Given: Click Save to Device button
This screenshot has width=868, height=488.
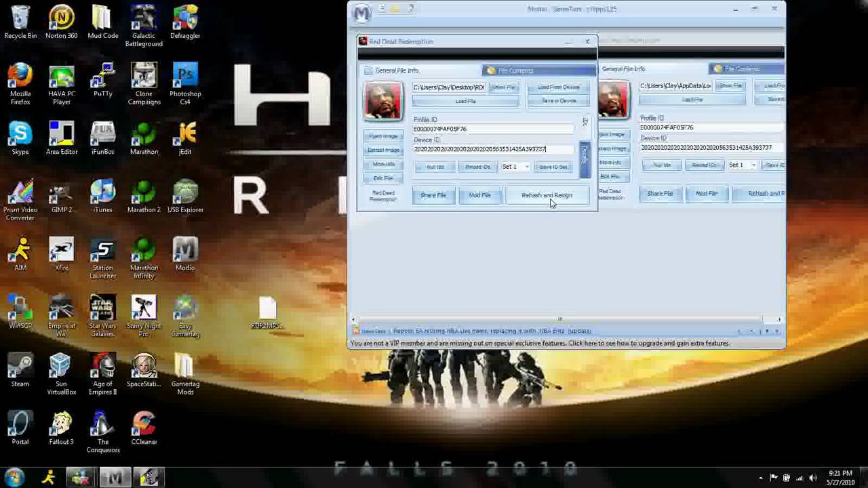Looking at the screenshot, I should [x=559, y=101].
